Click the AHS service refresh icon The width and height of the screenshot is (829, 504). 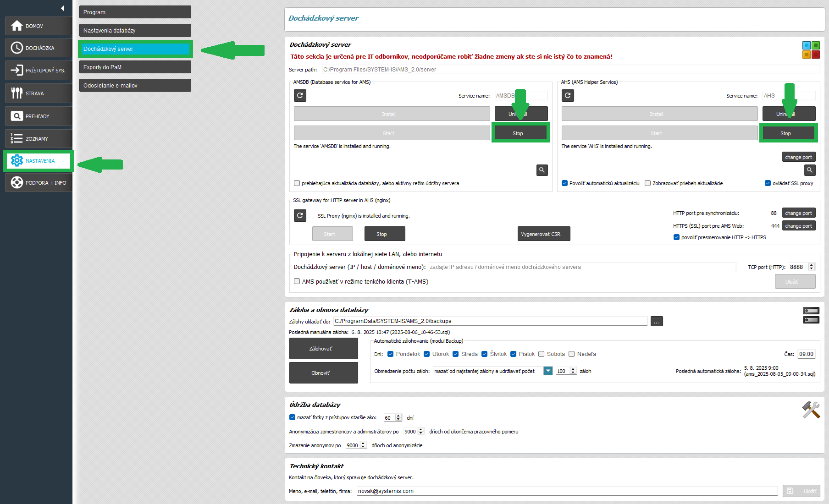tap(568, 95)
